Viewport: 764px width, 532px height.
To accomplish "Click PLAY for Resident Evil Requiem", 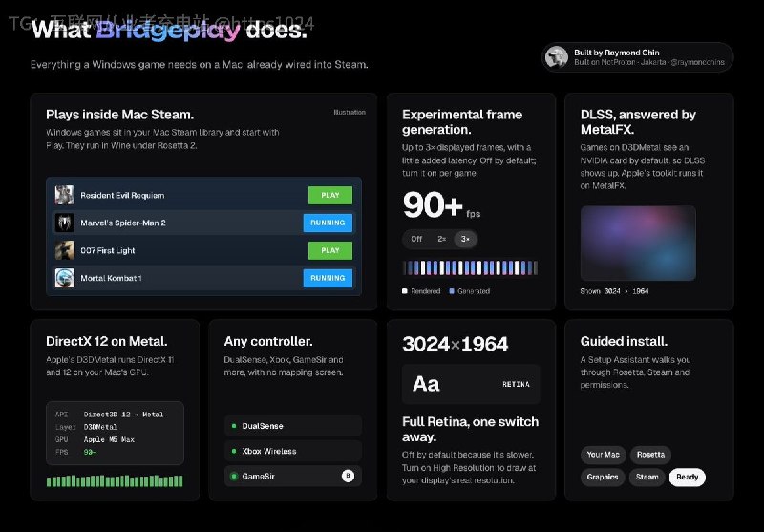I will [330, 195].
